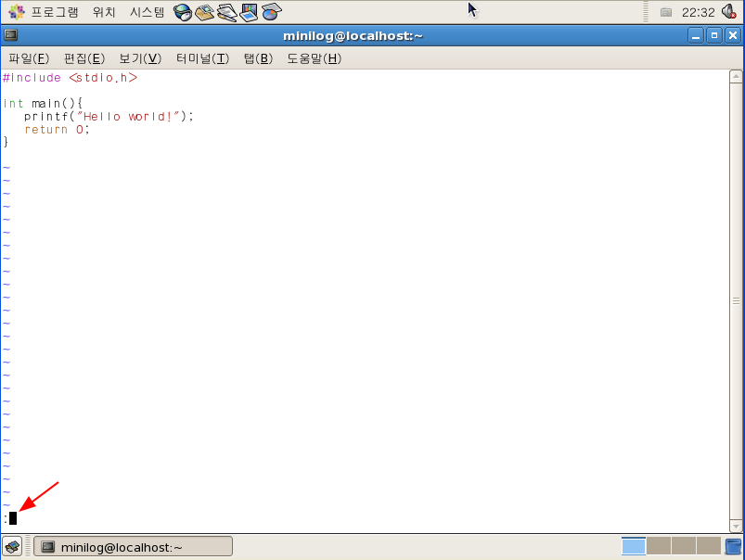The height and width of the screenshot is (560, 745).
Task: Open the terminal window menu icon
Action: click(11, 35)
